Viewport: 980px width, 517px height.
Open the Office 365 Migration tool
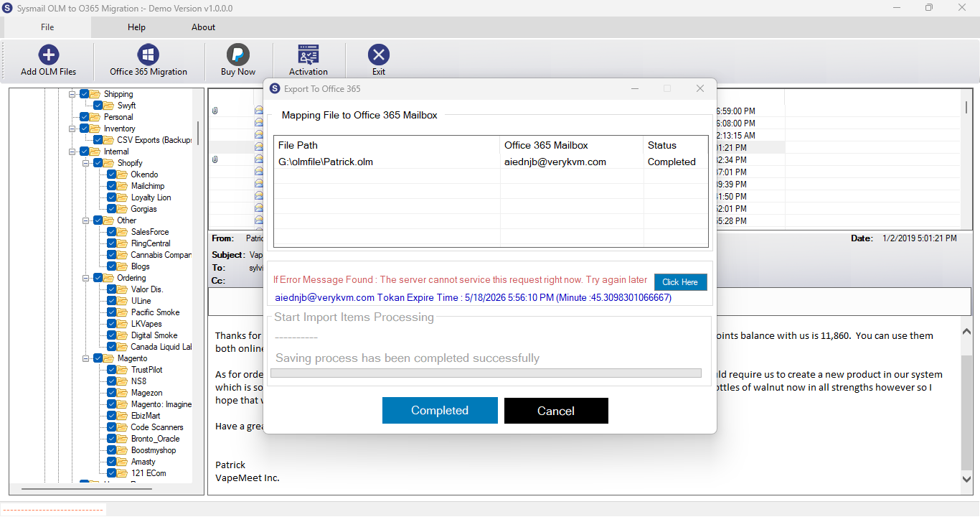pos(148,55)
